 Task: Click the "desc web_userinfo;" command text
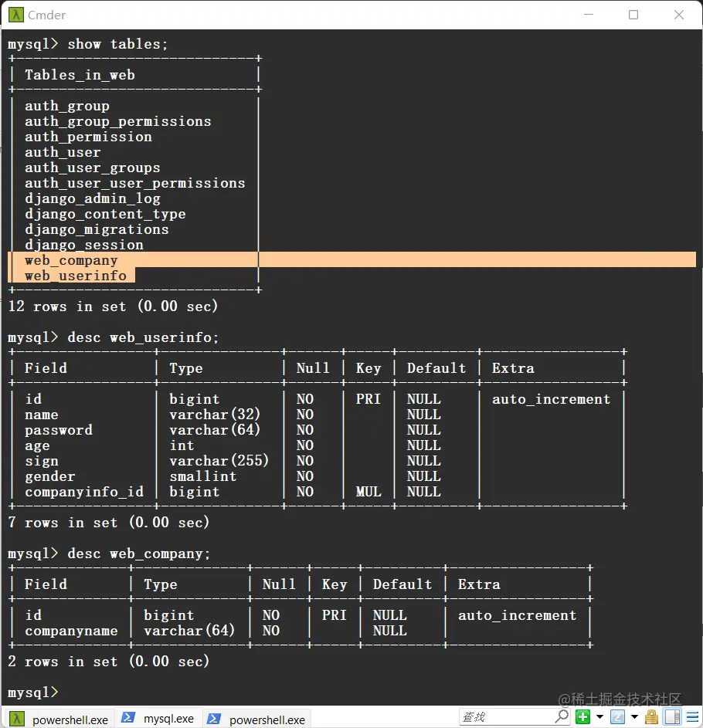click(x=143, y=337)
